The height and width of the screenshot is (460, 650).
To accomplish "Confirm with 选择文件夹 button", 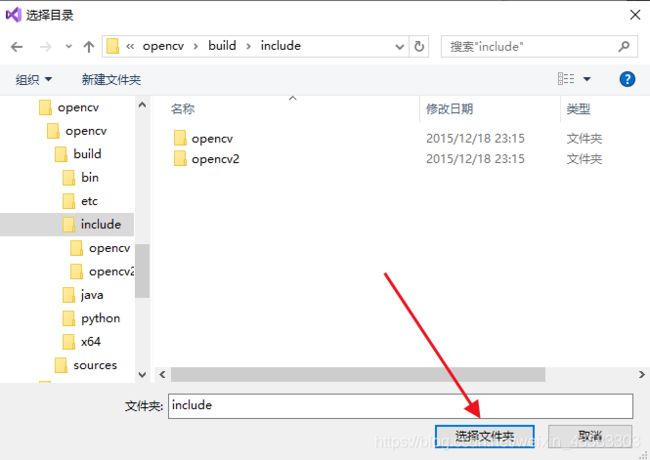I will click(485, 436).
